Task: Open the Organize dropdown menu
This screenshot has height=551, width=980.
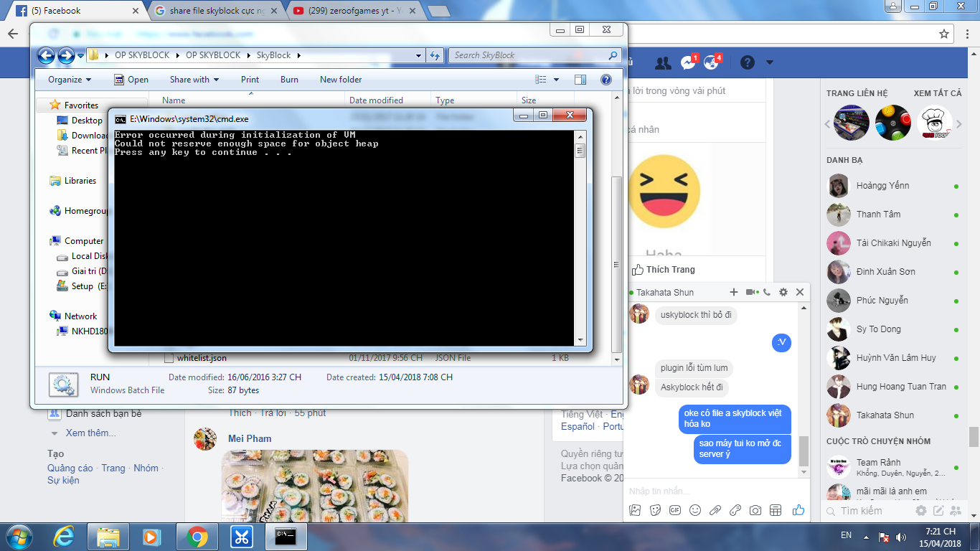Action: tap(70, 80)
